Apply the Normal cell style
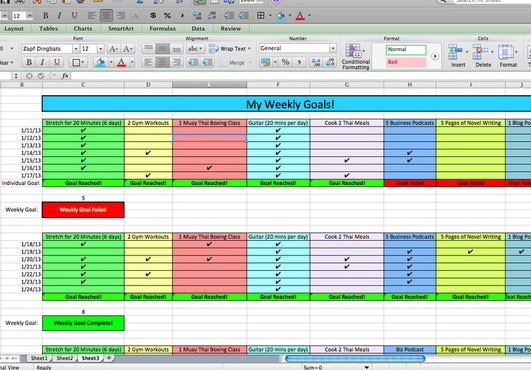 tap(406, 49)
